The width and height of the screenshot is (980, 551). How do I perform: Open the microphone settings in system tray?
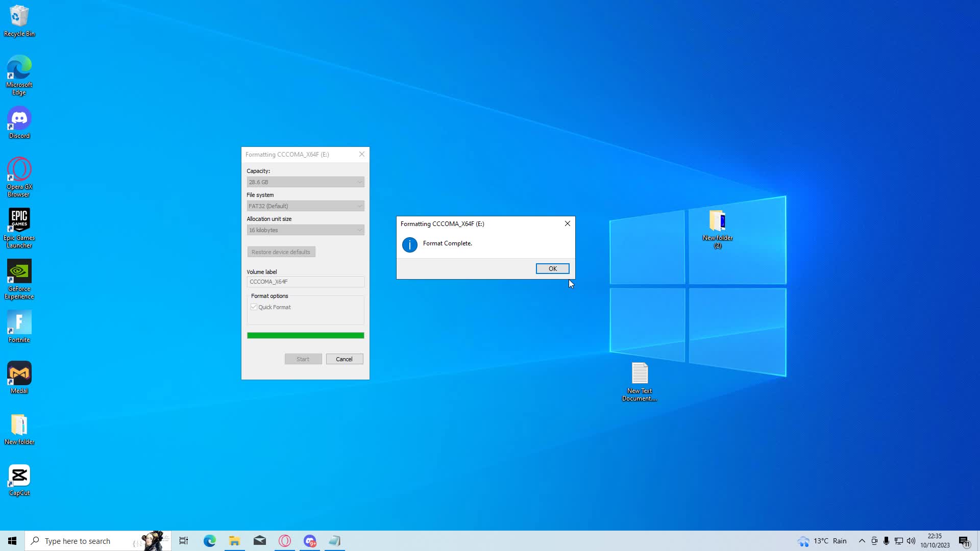887,541
